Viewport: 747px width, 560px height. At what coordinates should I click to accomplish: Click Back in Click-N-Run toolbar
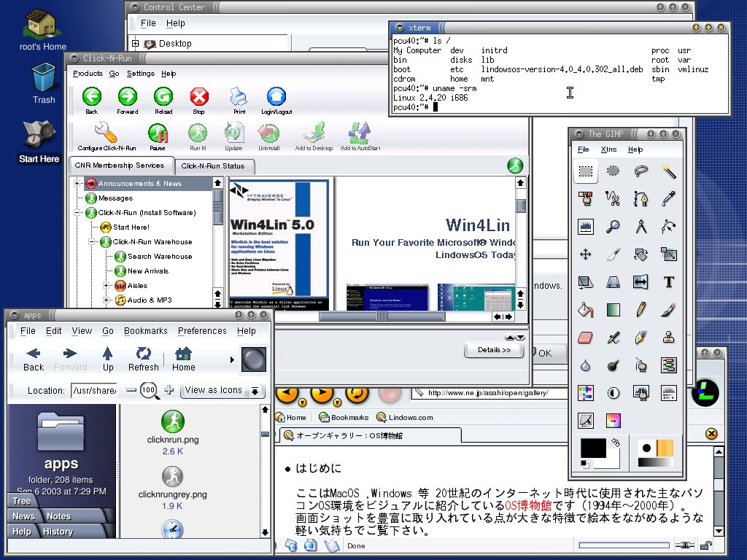[91, 101]
